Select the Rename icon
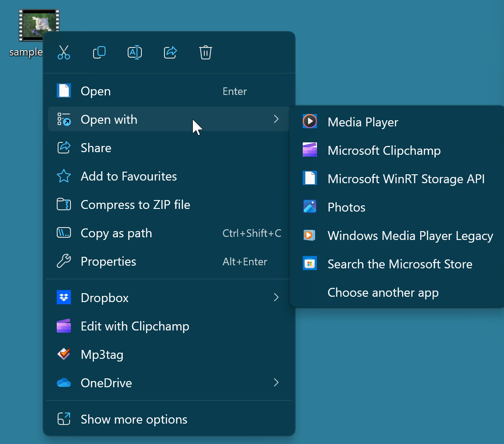The width and height of the screenshot is (504, 444). (x=134, y=52)
